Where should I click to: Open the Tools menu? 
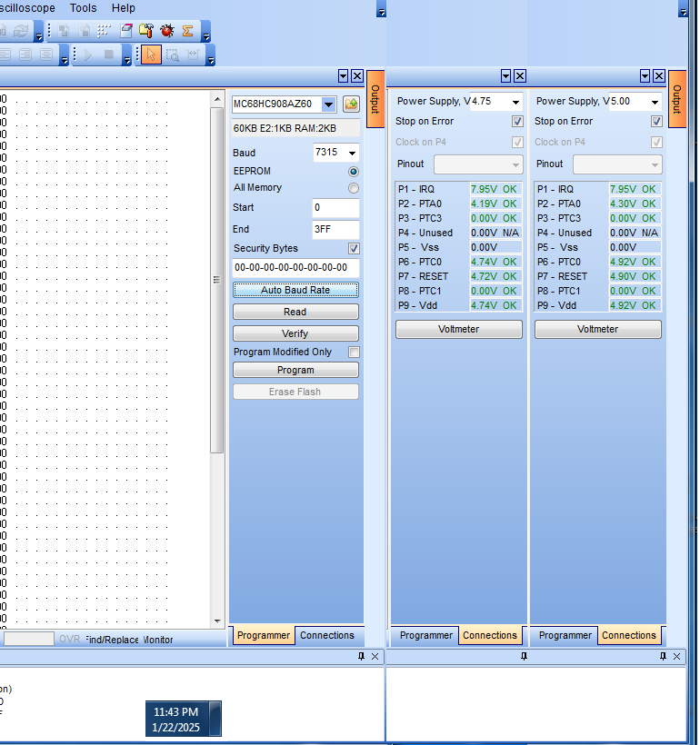pyautogui.click(x=84, y=8)
